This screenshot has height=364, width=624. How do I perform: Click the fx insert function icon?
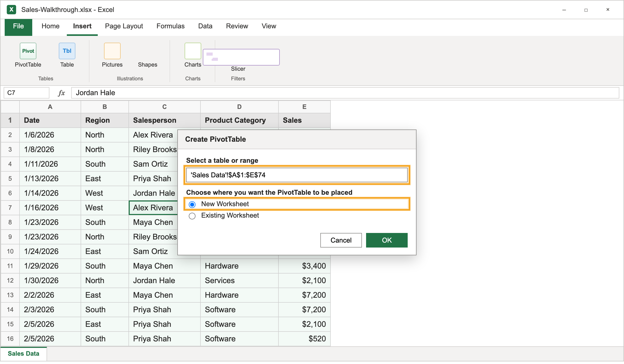(61, 93)
